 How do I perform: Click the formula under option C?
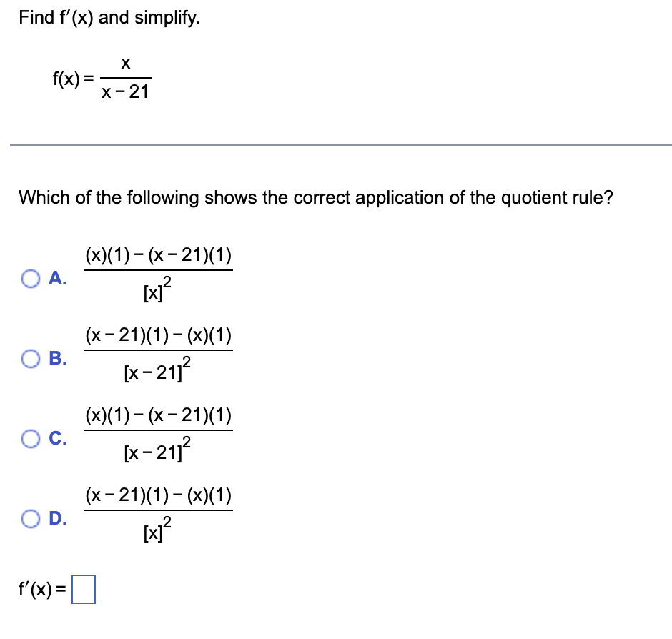[159, 434]
